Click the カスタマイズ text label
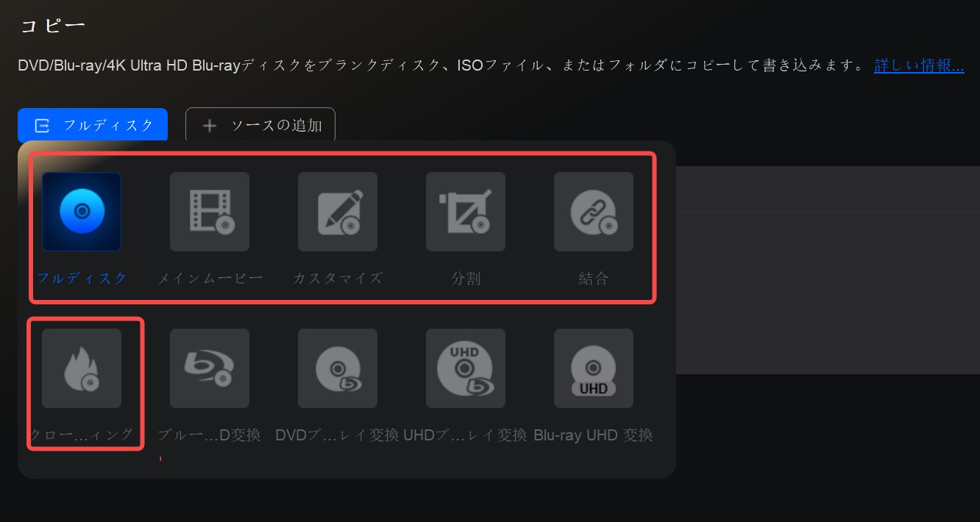Viewport: 980px width, 522px height. tap(338, 279)
